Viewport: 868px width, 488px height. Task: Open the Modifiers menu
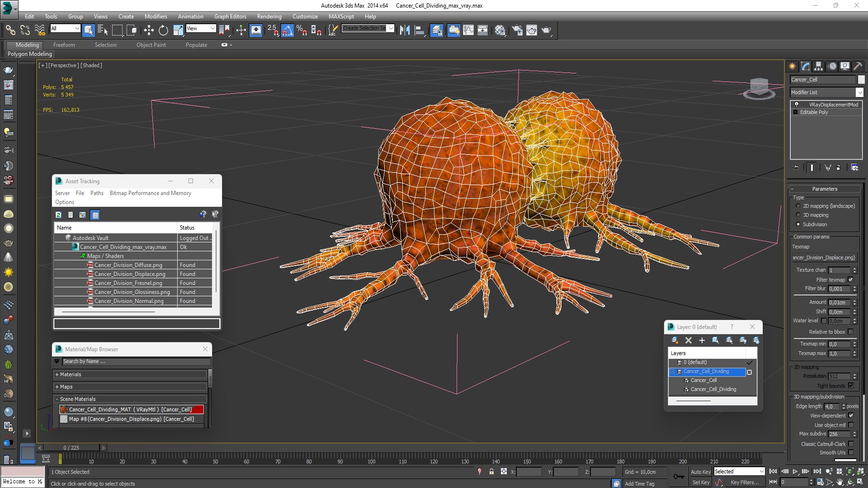point(156,16)
